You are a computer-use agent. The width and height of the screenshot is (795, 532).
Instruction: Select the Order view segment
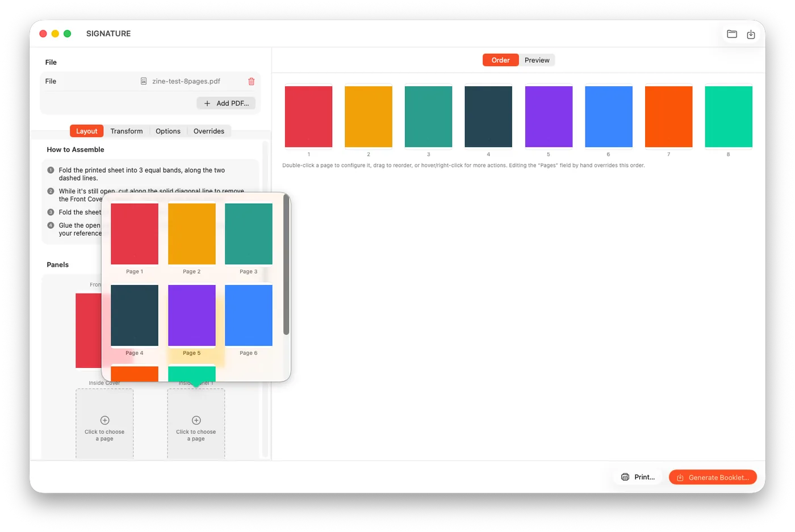point(500,60)
